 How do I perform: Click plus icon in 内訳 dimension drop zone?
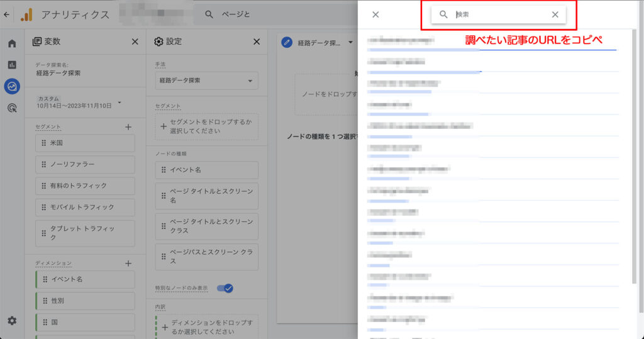tap(165, 328)
